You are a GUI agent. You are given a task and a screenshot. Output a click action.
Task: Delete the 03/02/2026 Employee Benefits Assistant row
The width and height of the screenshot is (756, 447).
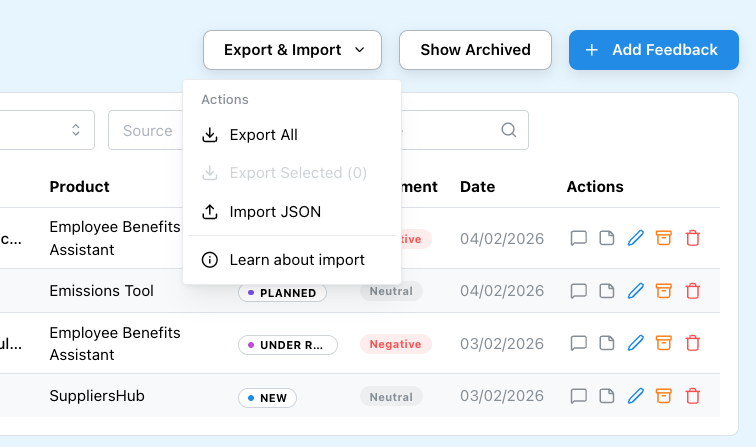pyautogui.click(x=692, y=343)
